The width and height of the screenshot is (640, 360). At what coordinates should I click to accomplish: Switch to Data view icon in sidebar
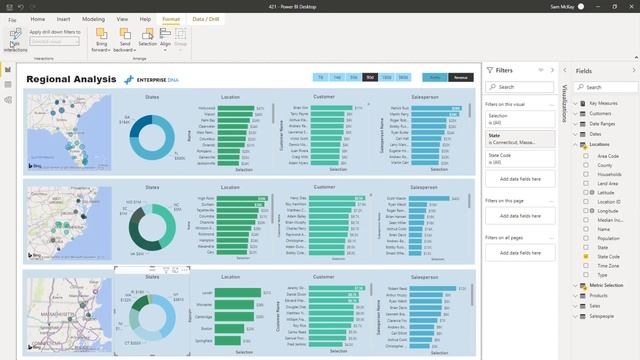[x=8, y=84]
